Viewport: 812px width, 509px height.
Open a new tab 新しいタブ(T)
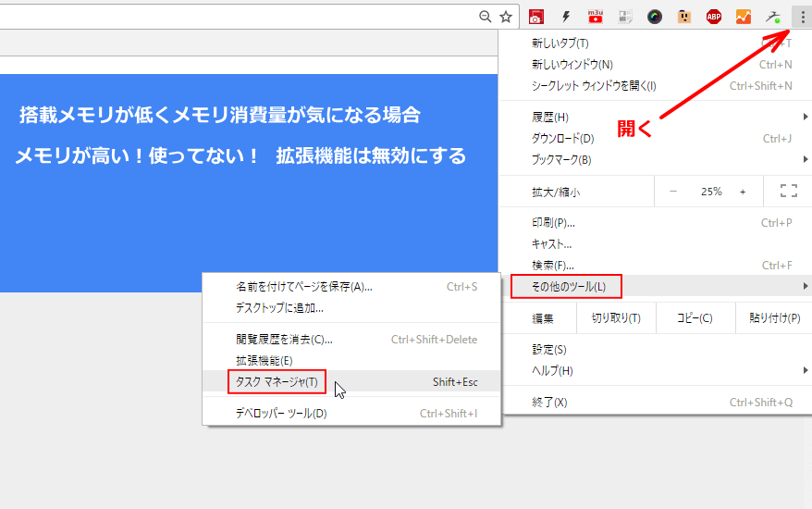(x=655, y=43)
